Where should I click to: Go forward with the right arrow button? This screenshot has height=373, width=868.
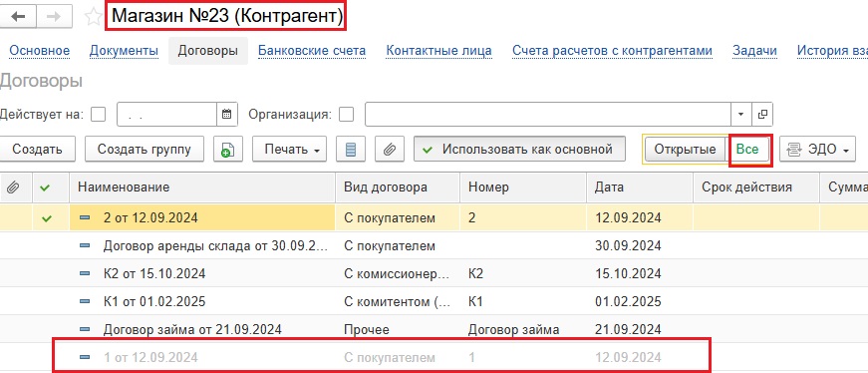[x=54, y=17]
